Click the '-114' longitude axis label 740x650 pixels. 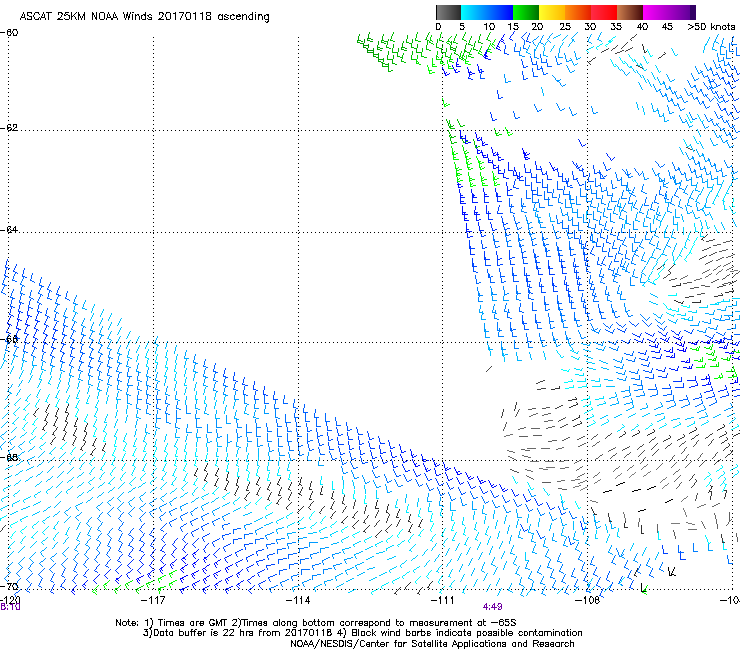coord(298,600)
